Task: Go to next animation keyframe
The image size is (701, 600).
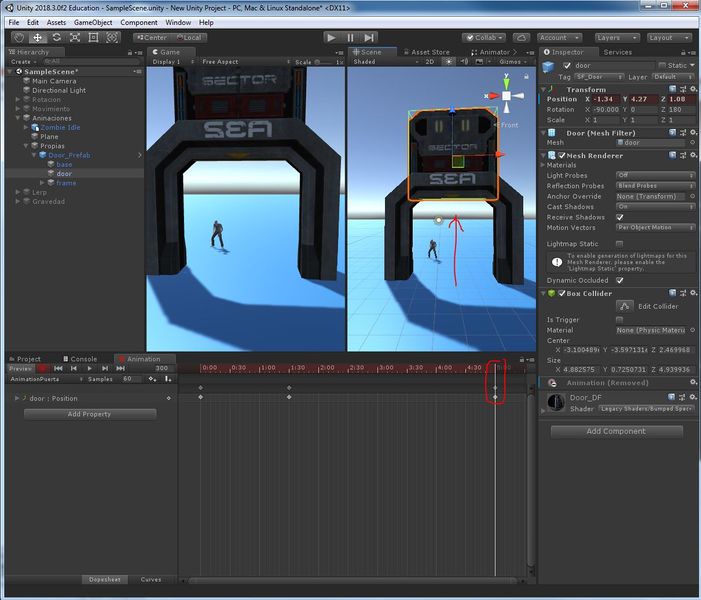Action: [x=105, y=368]
